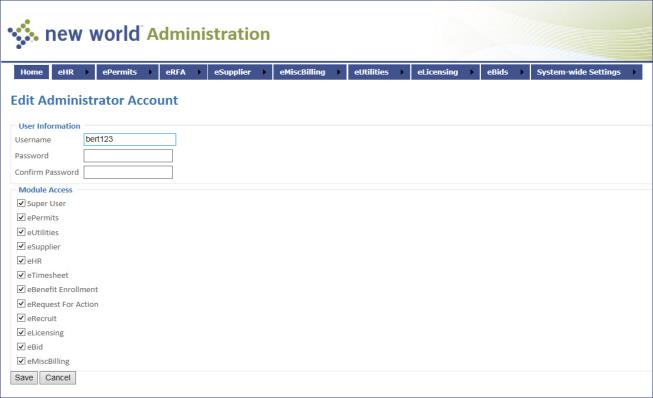Toggle the eTimesheet module checkbox

[21, 275]
